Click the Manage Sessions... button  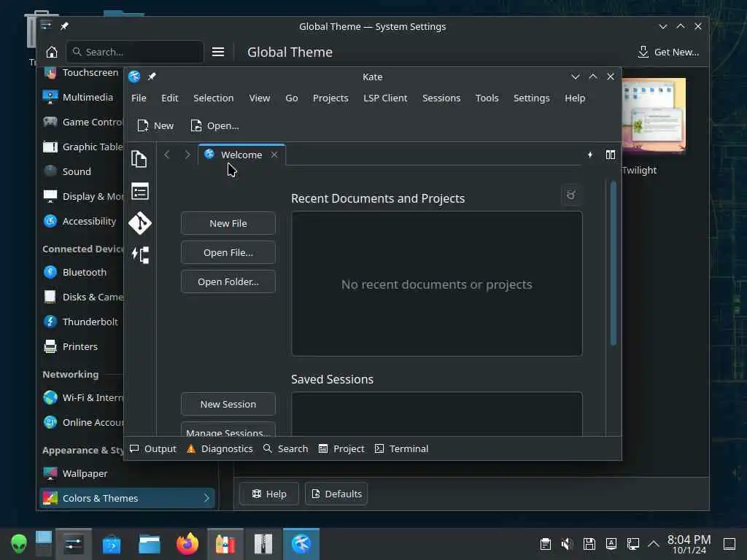228,430
